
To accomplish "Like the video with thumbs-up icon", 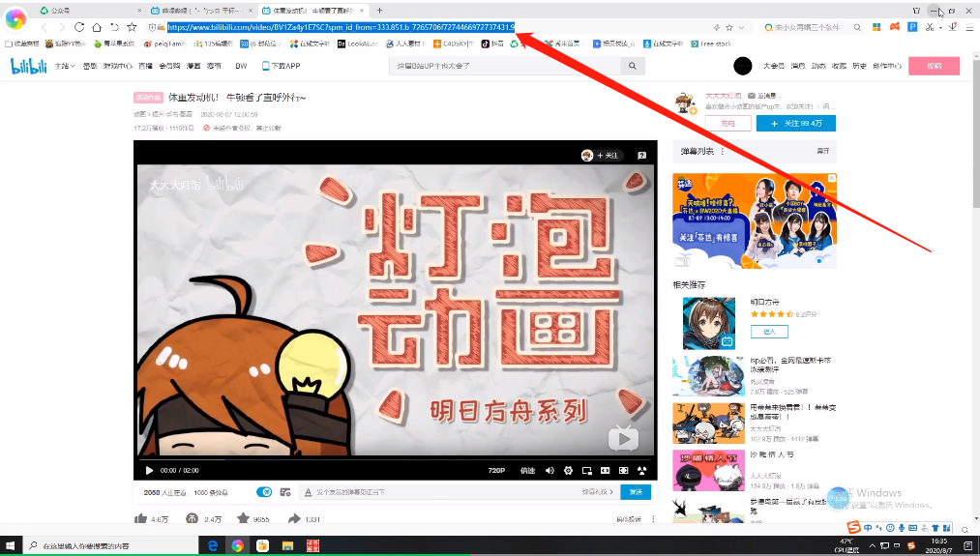I will (140, 518).
